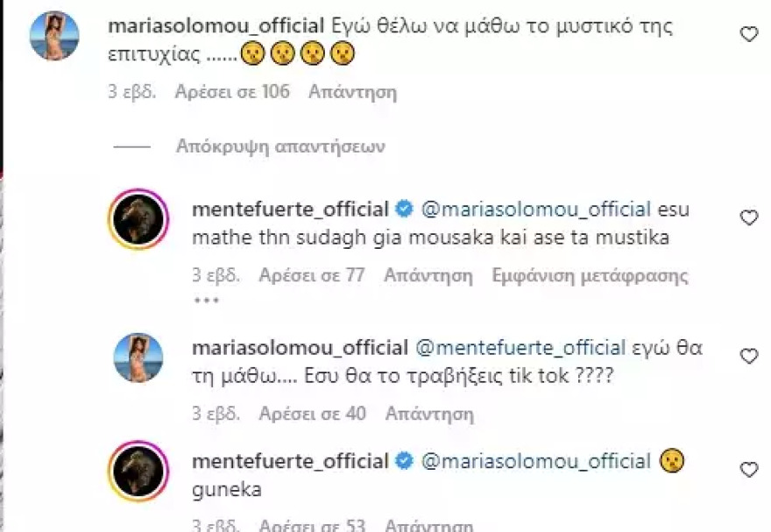
Task: Open mariasolomou_official's profile via username
Action: coord(221,26)
